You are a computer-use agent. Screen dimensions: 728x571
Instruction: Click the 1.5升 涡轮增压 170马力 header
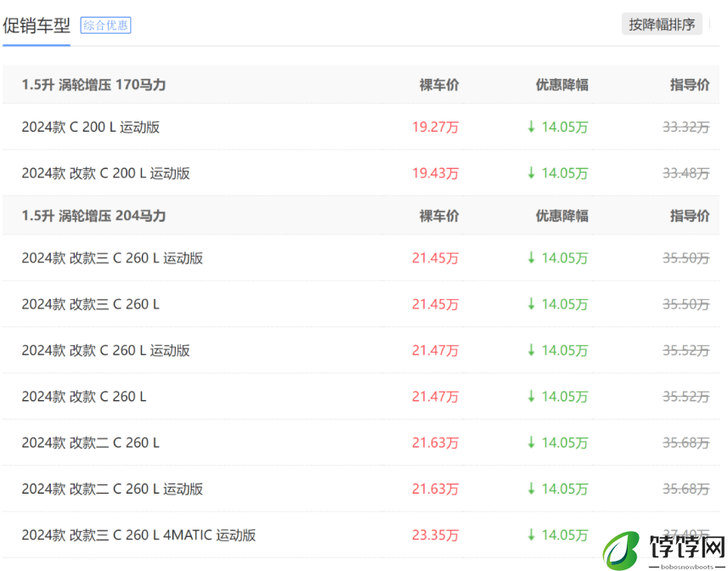93,84
